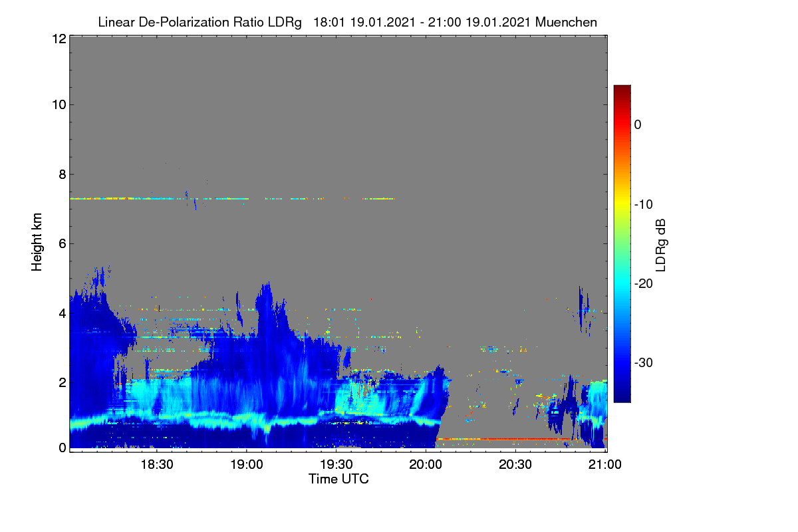Click the '21:00' time tick label

(x=605, y=465)
